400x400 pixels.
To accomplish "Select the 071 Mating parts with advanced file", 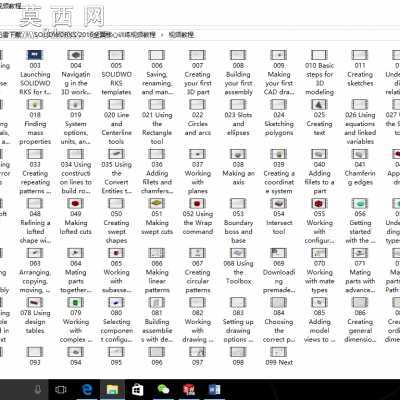I will tap(360, 271).
